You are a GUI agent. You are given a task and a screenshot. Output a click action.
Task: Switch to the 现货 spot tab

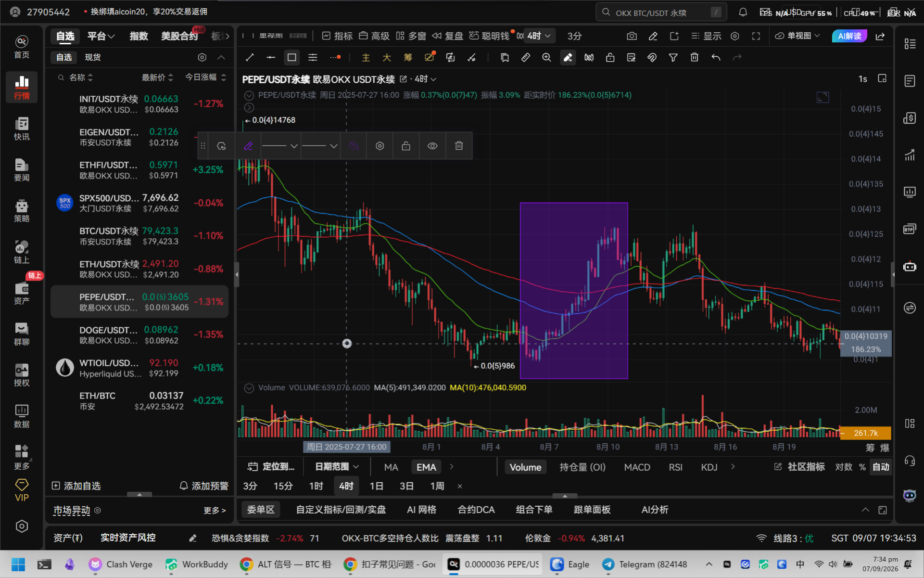coord(92,57)
